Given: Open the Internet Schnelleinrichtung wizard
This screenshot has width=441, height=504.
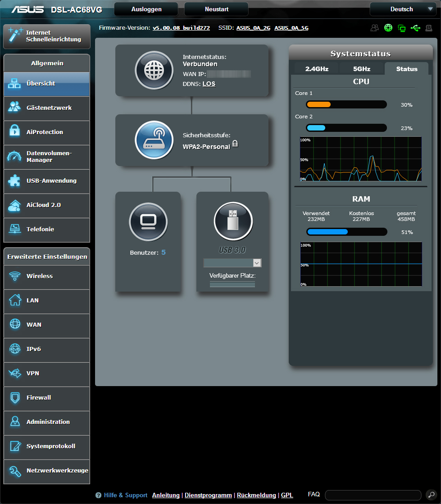Looking at the screenshot, I should point(47,36).
